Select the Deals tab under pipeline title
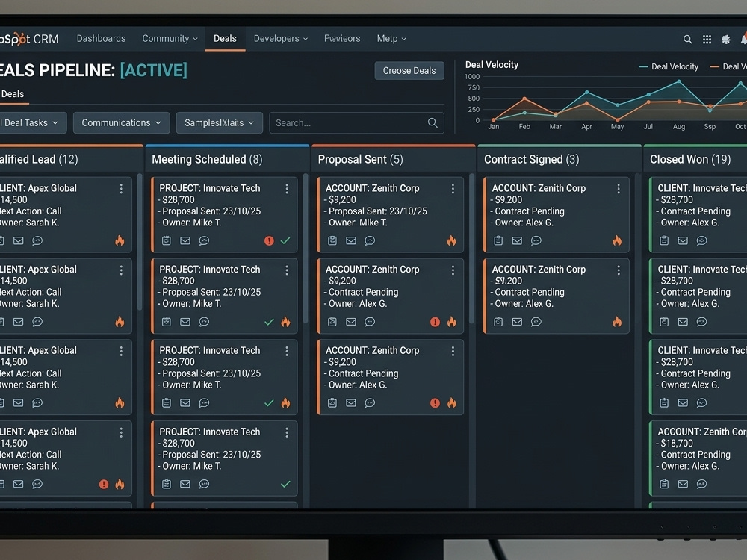747x560 pixels. coord(13,94)
